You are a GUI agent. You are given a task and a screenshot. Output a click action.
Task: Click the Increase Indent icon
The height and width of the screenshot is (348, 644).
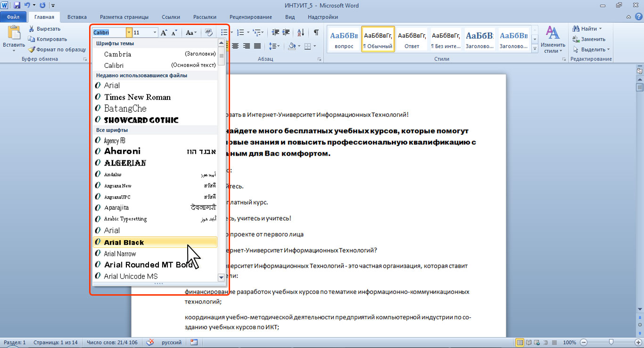287,33
